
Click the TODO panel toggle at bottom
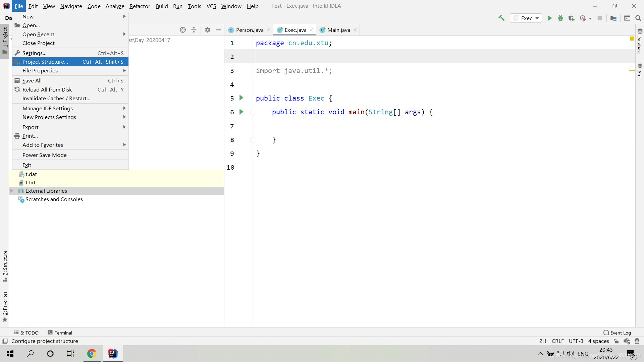(28, 333)
